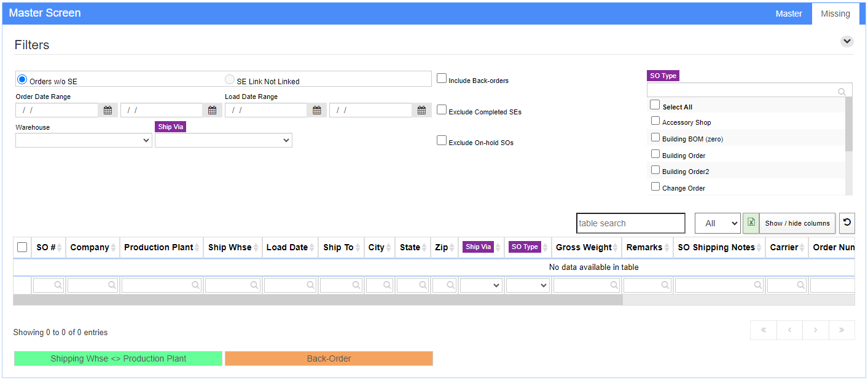Click the table reset refresh icon
The image size is (868, 380).
[846, 223]
